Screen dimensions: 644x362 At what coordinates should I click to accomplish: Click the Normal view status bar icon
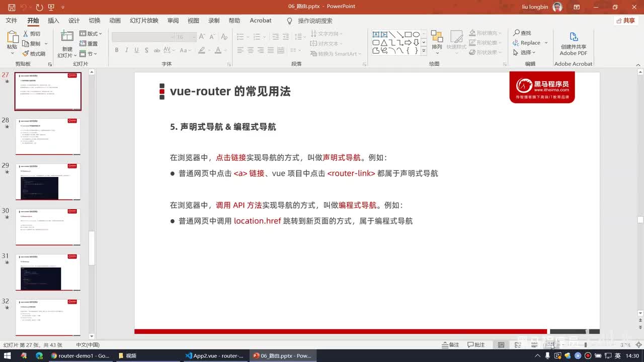coord(501,345)
